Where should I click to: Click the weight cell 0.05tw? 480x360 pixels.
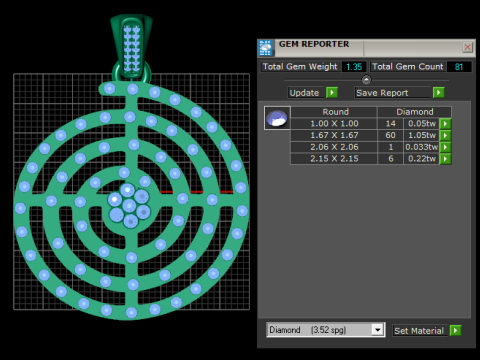tap(422, 124)
